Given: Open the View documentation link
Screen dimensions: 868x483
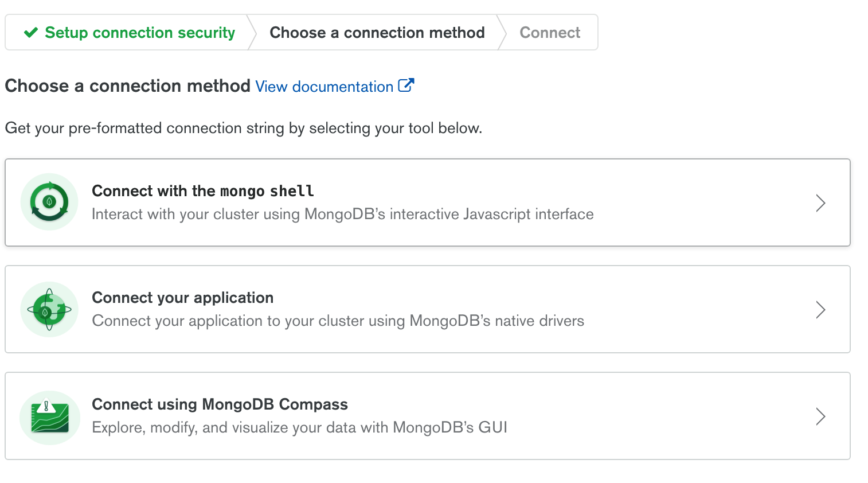Looking at the screenshot, I should pyautogui.click(x=324, y=87).
